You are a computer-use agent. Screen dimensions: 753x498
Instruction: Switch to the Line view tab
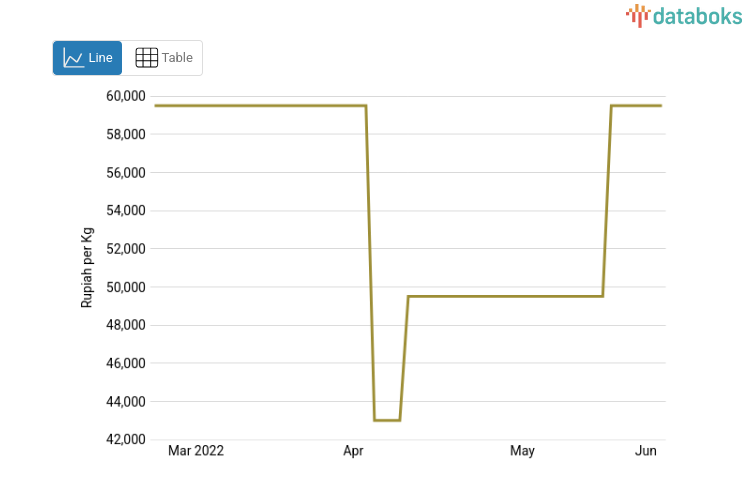(x=88, y=58)
